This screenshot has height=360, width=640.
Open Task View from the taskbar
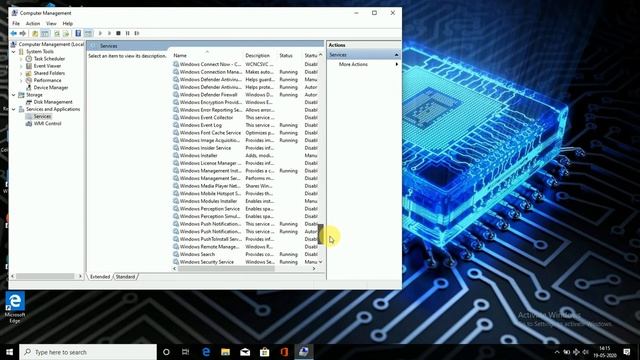(185, 352)
